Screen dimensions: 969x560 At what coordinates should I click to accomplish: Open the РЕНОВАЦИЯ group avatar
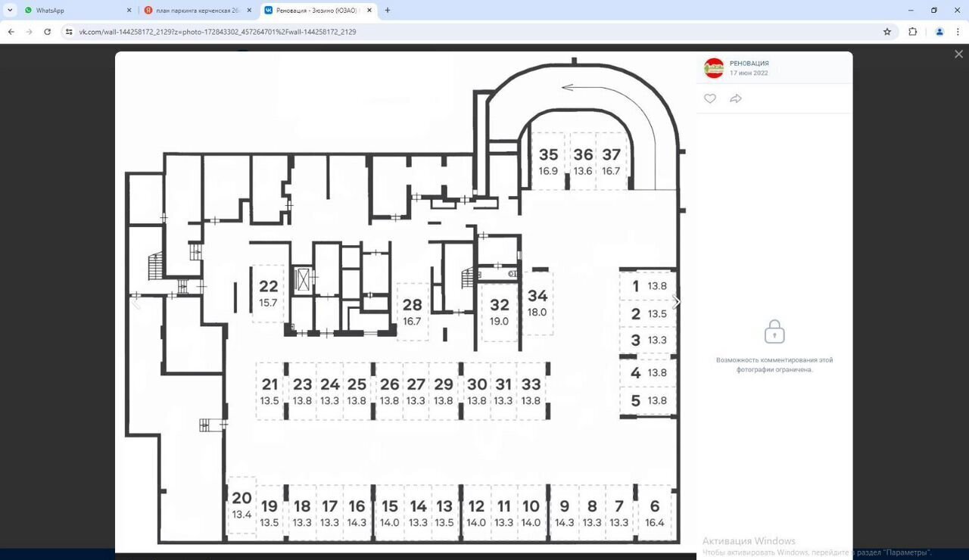click(x=714, y=68)
